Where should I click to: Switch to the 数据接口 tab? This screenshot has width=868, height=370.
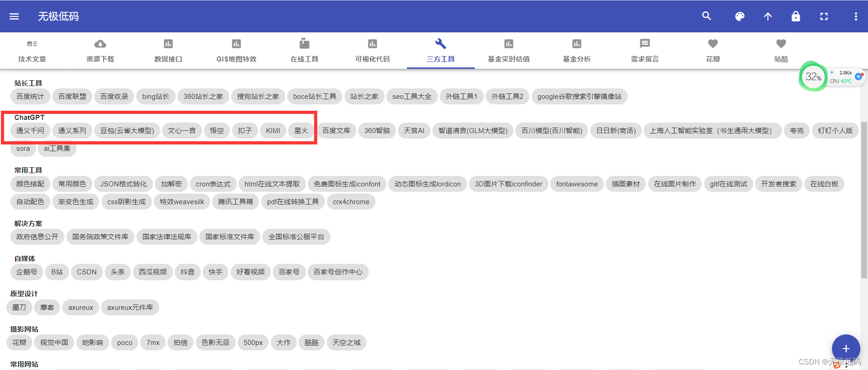[x=168, y=51]
